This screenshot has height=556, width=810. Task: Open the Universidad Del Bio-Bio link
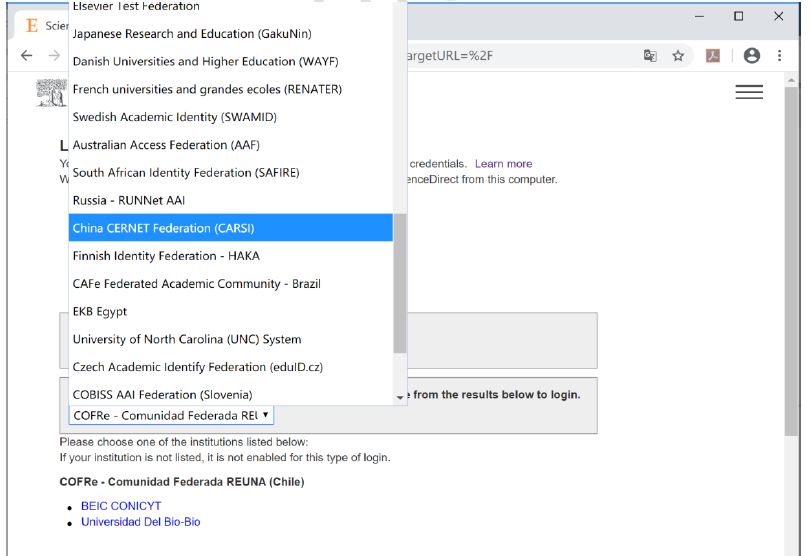coord(141,522)
